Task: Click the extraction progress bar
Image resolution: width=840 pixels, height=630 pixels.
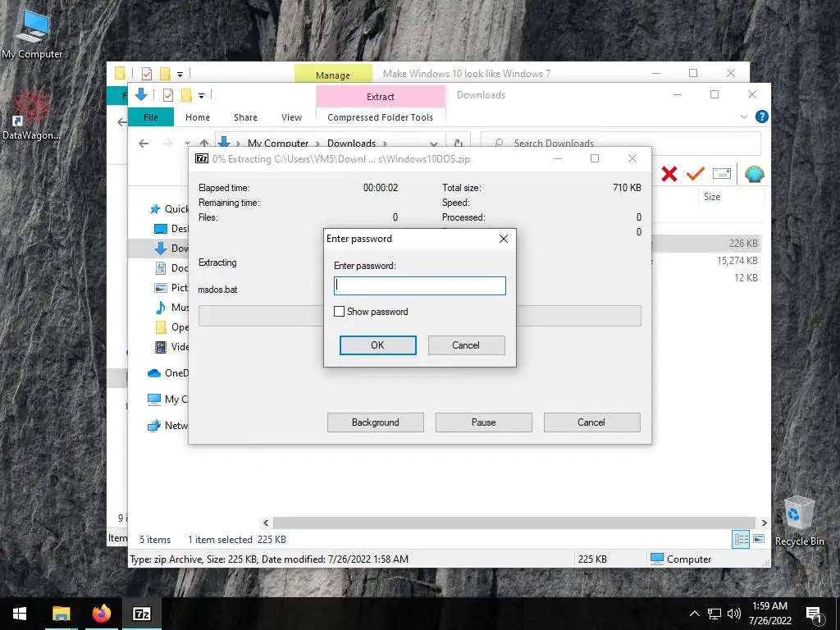Action: (419, 316)
